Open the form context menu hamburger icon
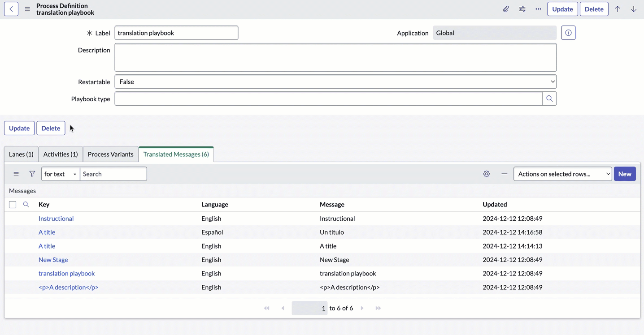 click(27, 9)
